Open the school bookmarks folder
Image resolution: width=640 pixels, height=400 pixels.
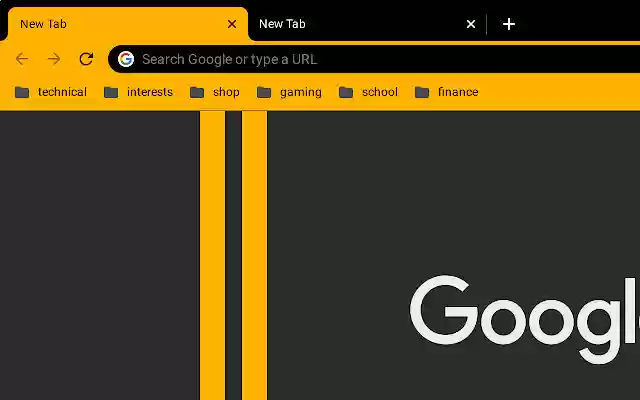[368, 92]
